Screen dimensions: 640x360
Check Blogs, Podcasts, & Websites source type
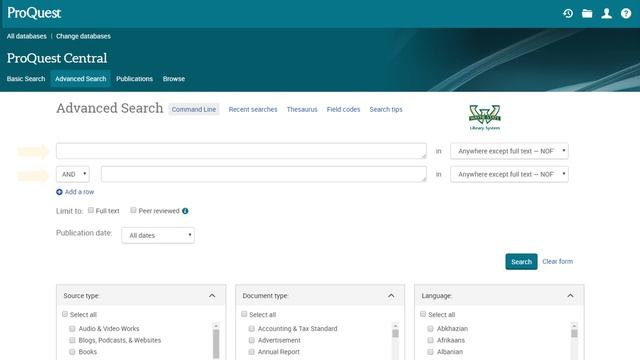point(72,340)
